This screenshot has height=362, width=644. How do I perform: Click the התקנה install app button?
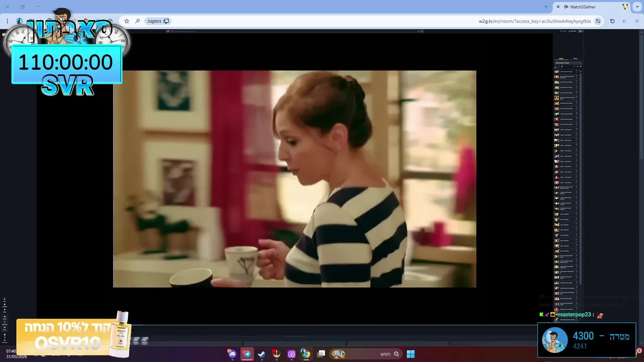pos(158,21)
